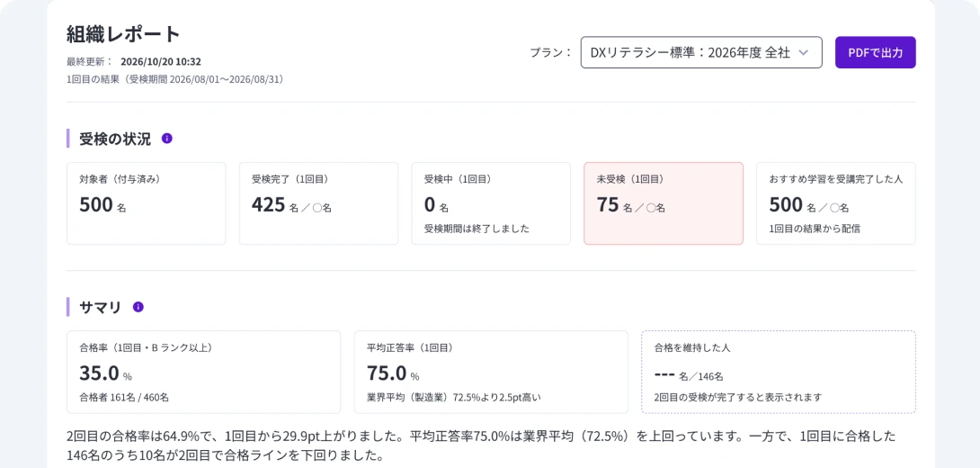Click the プラン： label
Viewport: 980px width, 468px height.
coord(551,52)
